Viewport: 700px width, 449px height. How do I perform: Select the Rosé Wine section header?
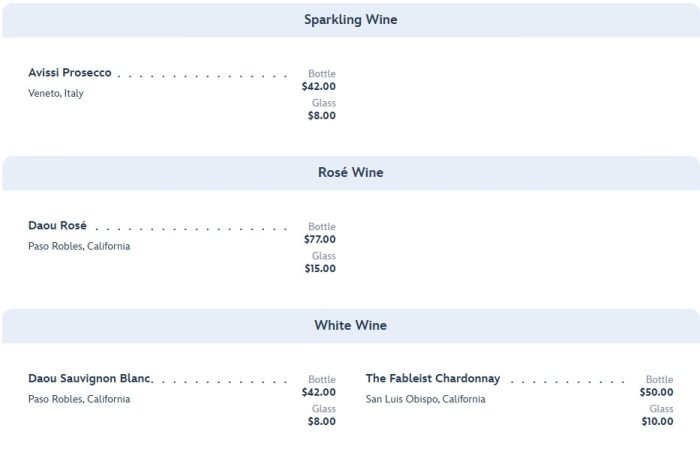pos(350,173)
